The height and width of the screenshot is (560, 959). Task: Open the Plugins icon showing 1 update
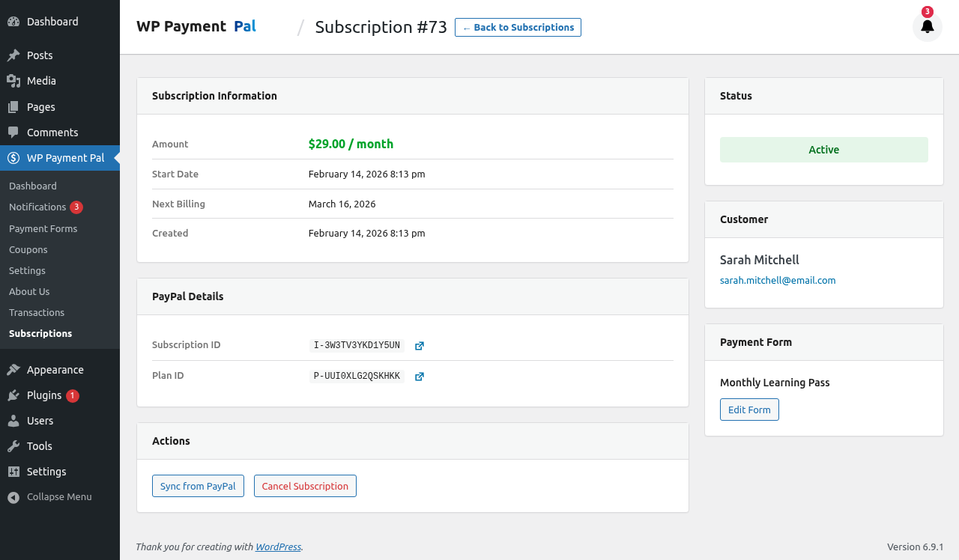pos(11,395)
